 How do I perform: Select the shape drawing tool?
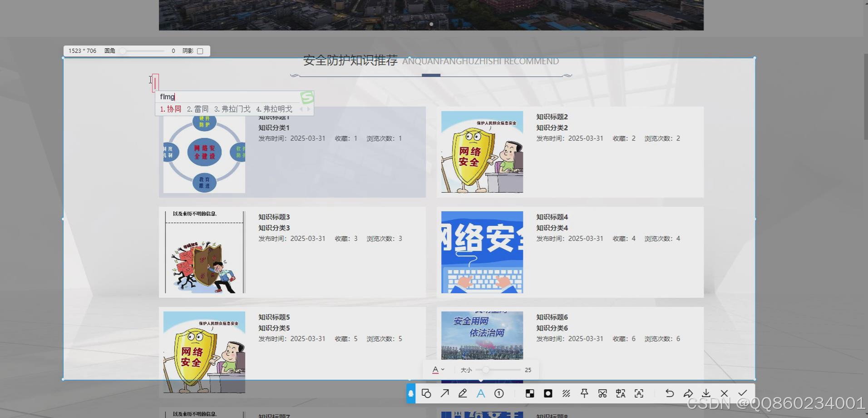(x=426, y=393)
